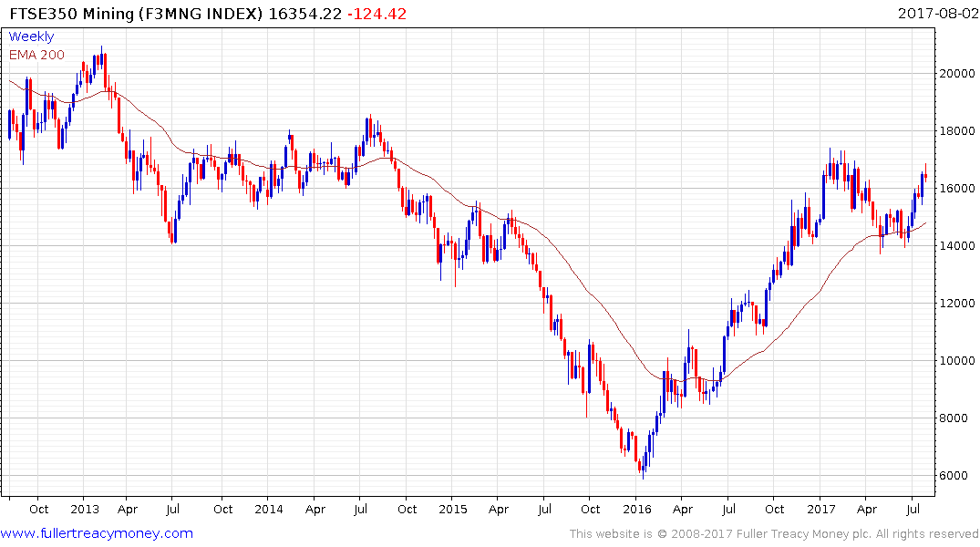The height and width of the screenshot is (547, 980).
Task: Click the chart date 2017-08-02
Action: pyautogui.click(x=937, y=14)
